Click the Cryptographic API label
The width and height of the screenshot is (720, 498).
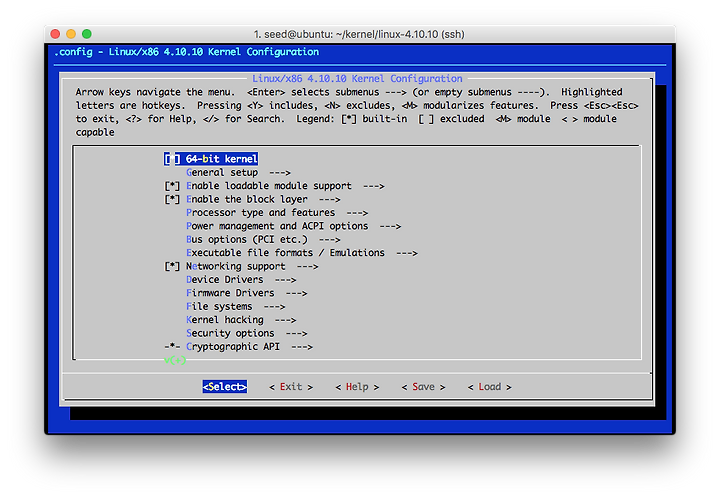(x=233, y=347)
